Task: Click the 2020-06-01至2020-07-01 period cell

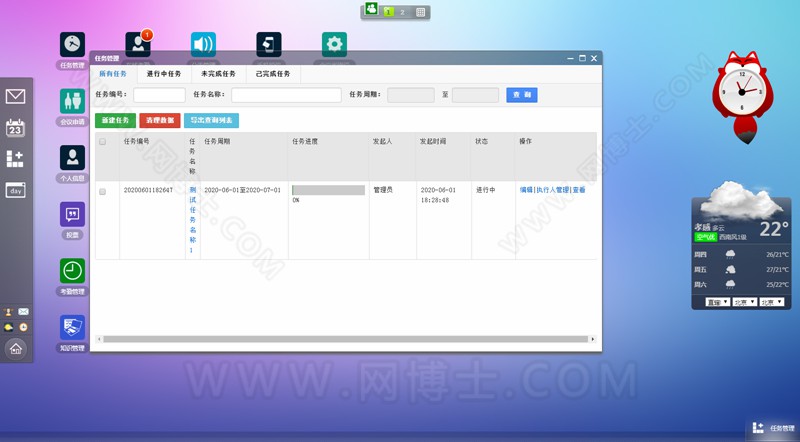Action: tap(242, 190)
